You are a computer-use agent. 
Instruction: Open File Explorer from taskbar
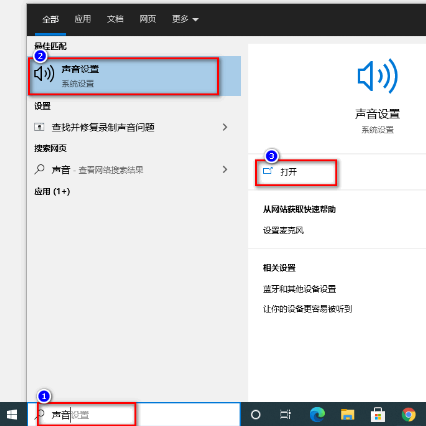coord(347,415)
